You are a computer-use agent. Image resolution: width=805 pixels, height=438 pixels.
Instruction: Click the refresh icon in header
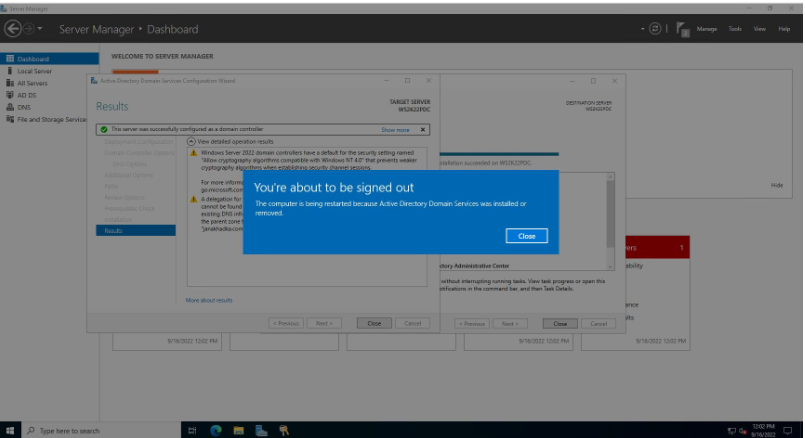pyautogui.click(x=656, y=29)
